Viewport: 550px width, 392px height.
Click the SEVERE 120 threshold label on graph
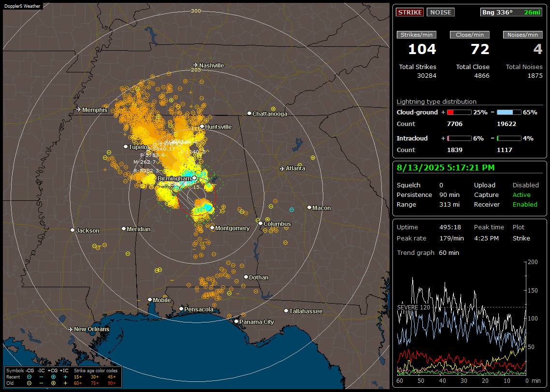[414, 308]
